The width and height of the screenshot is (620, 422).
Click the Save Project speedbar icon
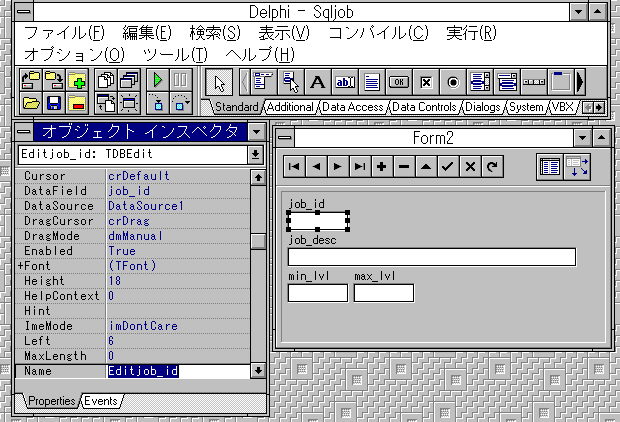click(x=54, y=81)
